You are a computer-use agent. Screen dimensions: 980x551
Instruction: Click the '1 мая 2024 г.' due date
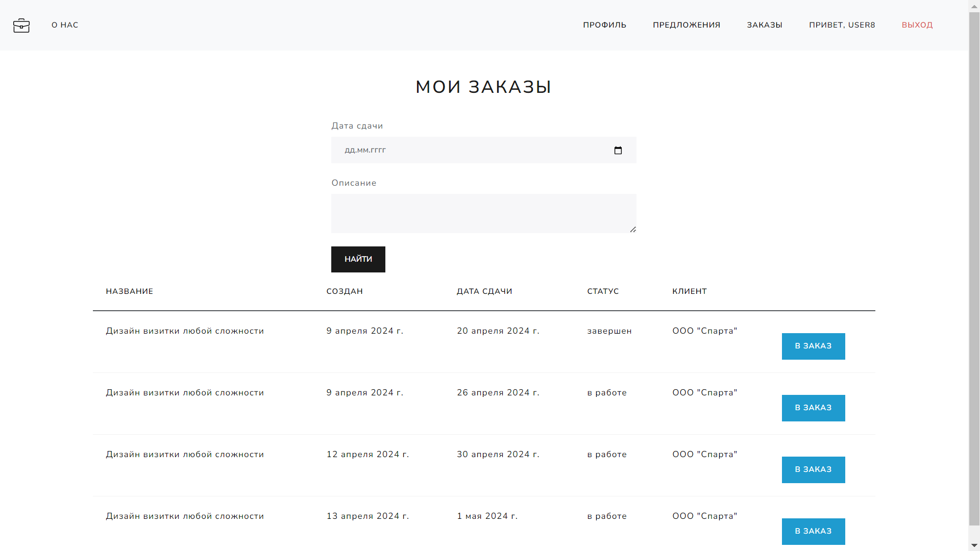[x=487, y=516]
